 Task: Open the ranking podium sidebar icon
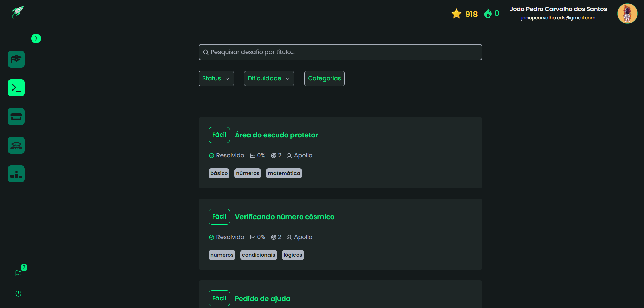(16, 174)
